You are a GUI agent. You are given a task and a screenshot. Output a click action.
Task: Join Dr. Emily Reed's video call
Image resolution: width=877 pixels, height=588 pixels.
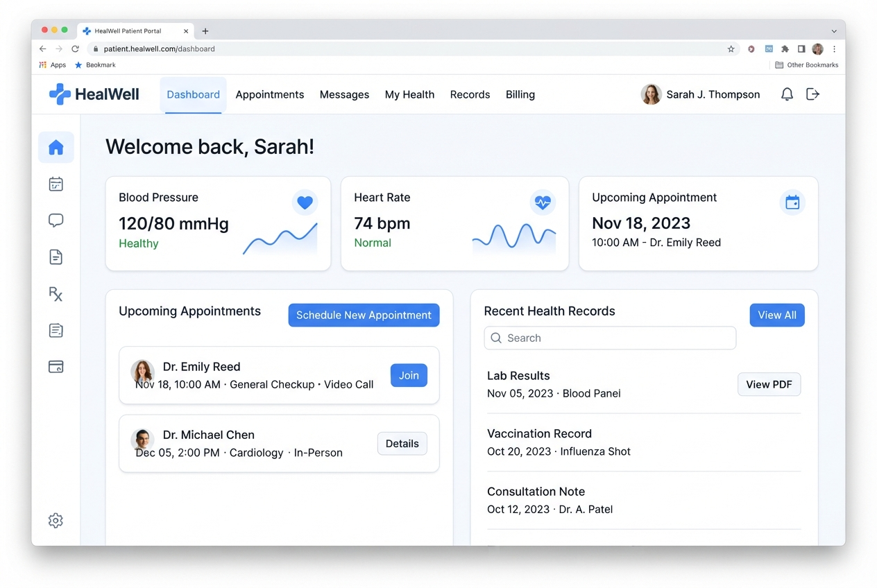click(x=409, y=375)
